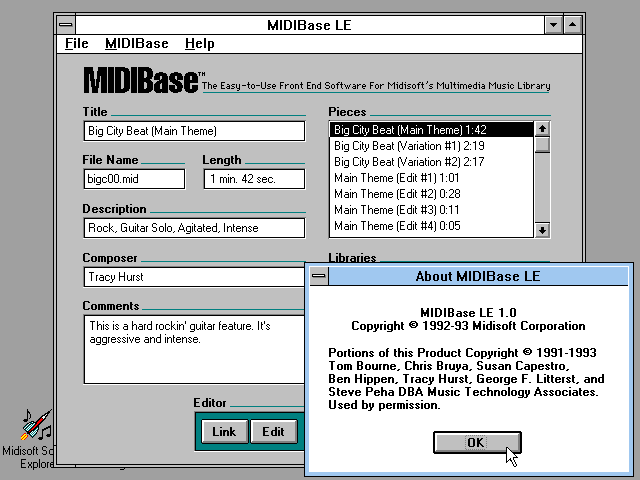Open the File menu
640x480 pixels.
(x=77, y=43)
